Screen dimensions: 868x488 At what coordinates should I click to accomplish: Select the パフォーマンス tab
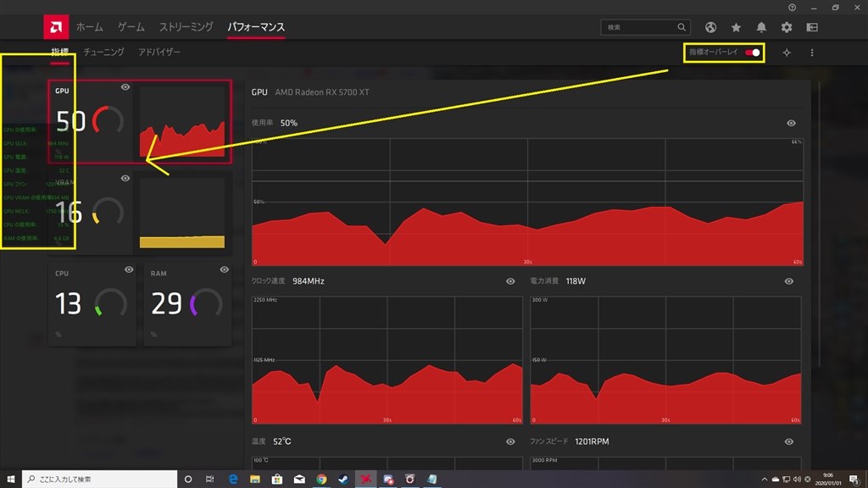[x=256, y=27]
